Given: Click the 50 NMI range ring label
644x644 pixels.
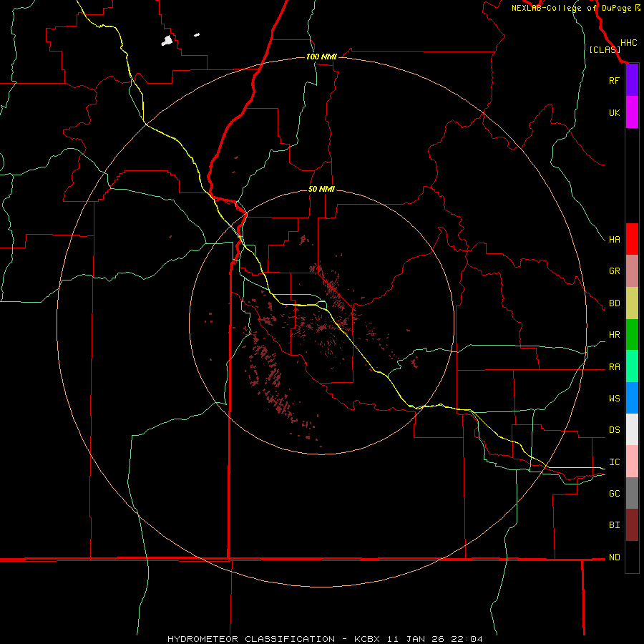Looking at the screenshot, I should (321, 189).
